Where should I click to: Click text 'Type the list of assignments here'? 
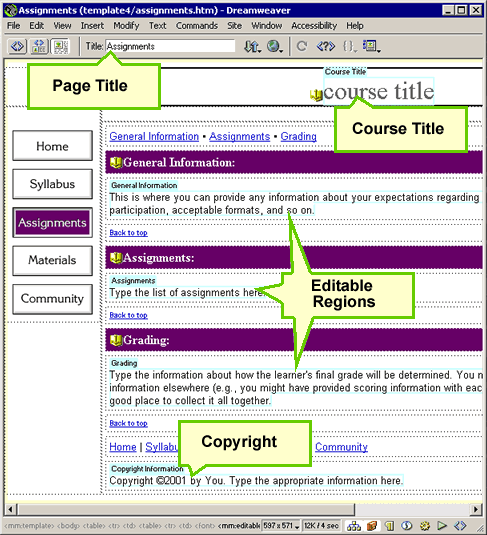click(186, 293)
